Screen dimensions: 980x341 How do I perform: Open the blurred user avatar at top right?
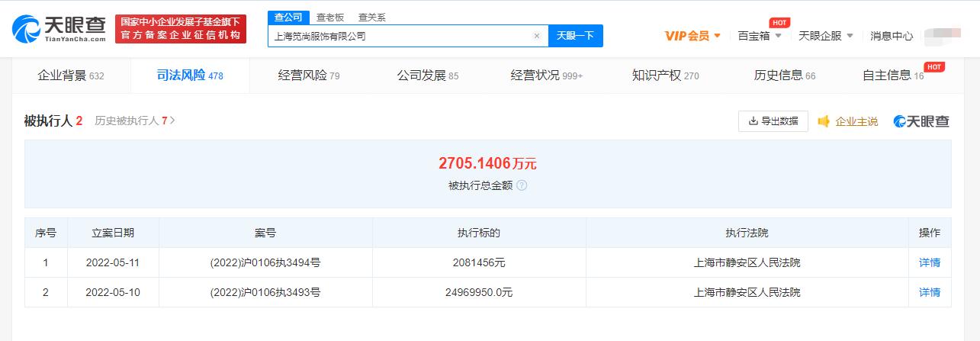click(943, 35)
